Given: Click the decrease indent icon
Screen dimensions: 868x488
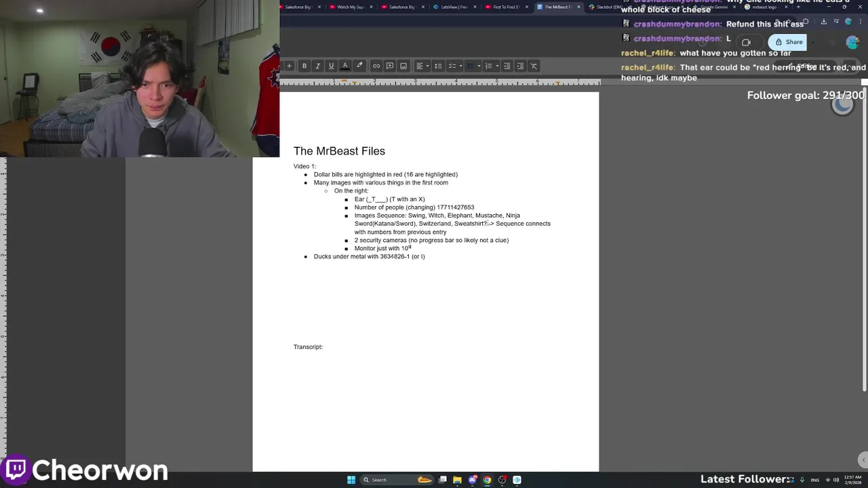Looking at the screenshot, I should pos(507,66).
